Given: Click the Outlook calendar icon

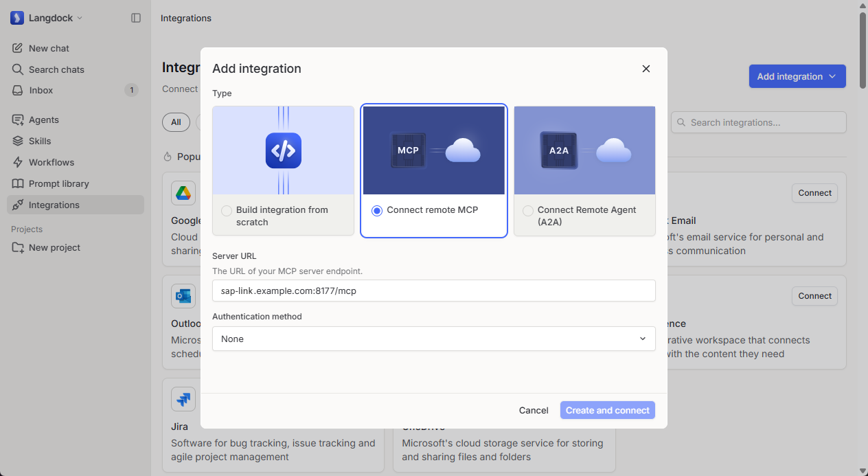Looking at the screenshot, I should click(183, 296).
